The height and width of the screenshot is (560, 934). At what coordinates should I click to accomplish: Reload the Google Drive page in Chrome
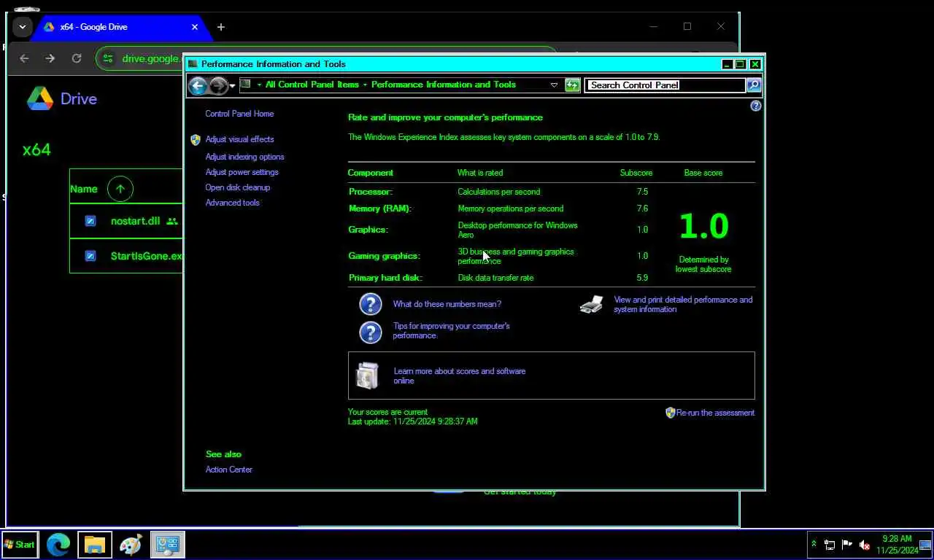(76, 58)
